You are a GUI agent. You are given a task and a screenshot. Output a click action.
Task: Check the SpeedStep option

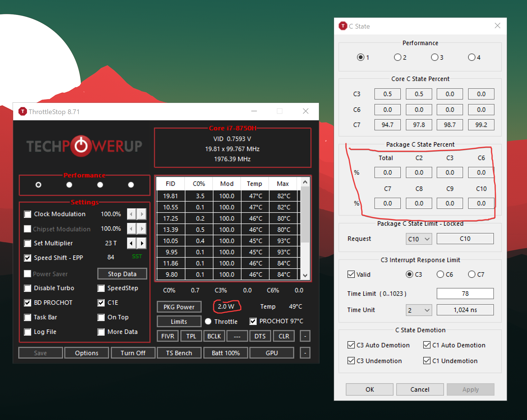click(101, 288)
